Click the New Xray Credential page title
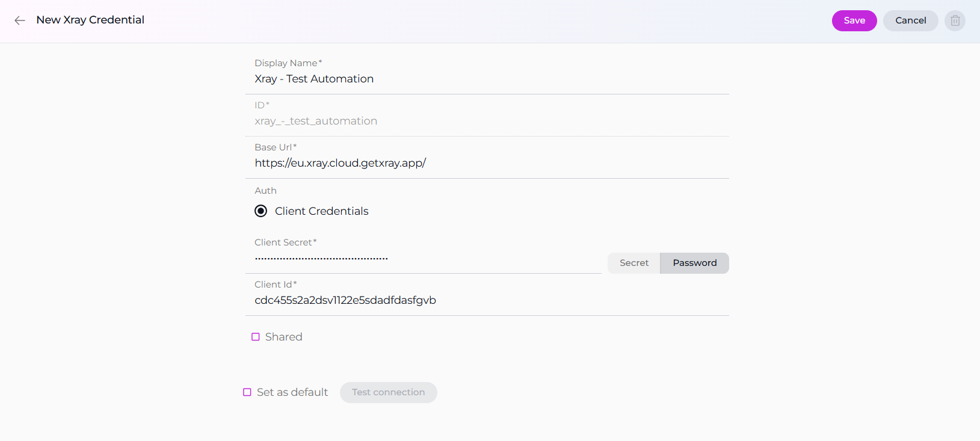 pos(90,20)
